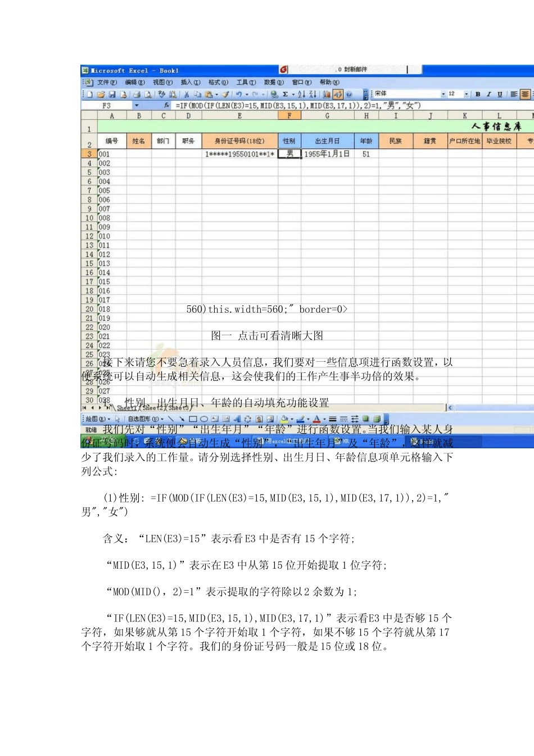Click the horizontal scrollbar of the sheet
This screenshot has height=756, width=534.
pos(490,407)
